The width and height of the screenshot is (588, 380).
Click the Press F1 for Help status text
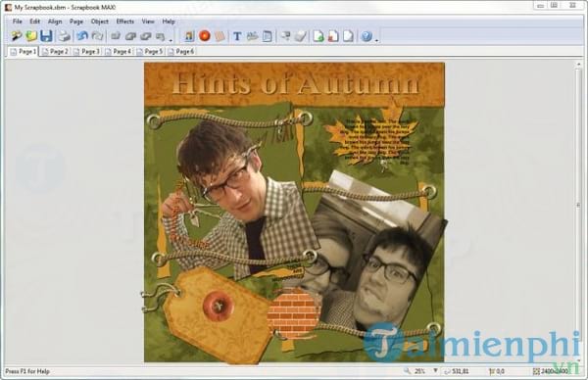click(27, 371)
